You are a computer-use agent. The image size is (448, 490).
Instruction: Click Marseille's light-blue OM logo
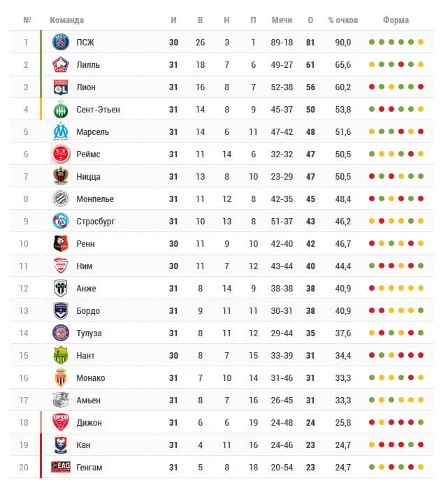point(61,131)
